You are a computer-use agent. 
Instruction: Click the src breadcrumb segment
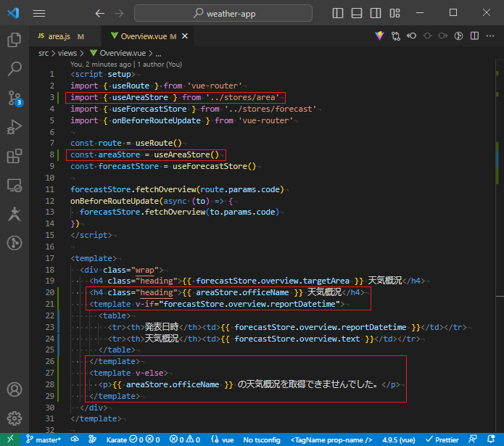[44, 54]
